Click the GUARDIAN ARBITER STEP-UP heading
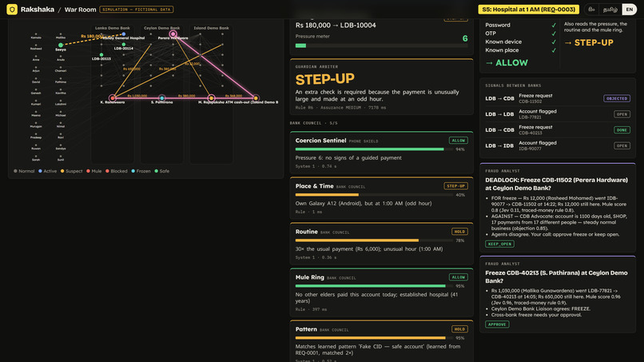Screen dimensions: 644x362 pos(325,79)
